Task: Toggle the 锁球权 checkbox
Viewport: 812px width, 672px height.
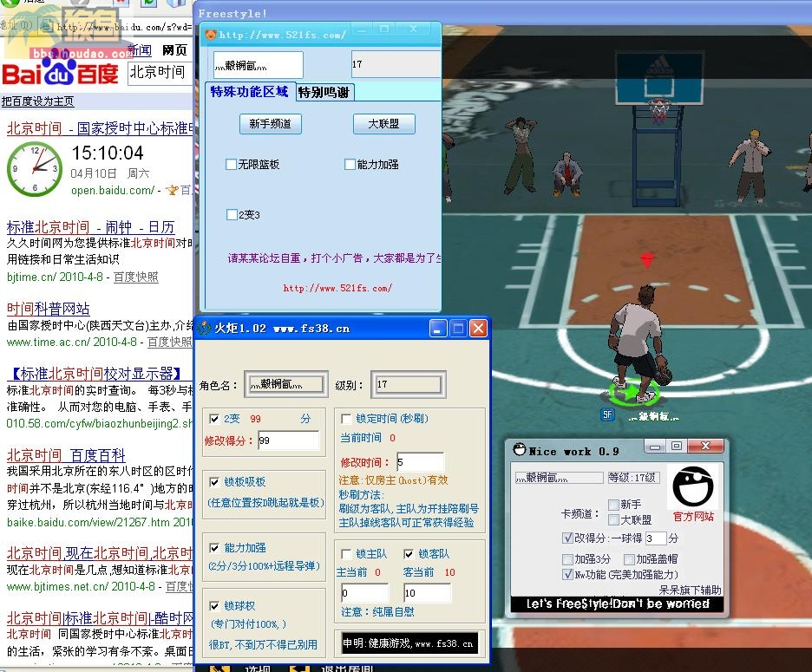Action: 214,606
